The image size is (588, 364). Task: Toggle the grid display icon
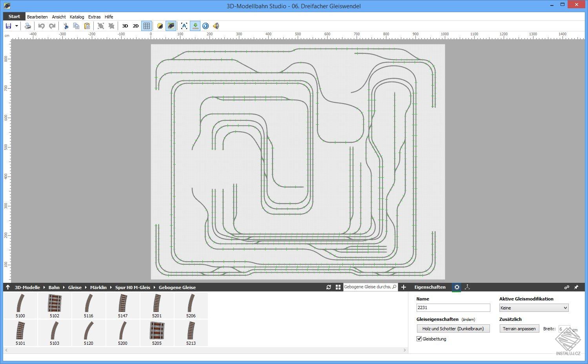(146, 26)
